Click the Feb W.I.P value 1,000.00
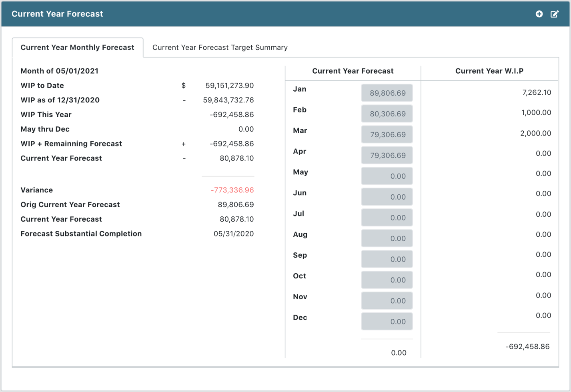The height and width of the screenshot is (392, 571). coord(536,113)
